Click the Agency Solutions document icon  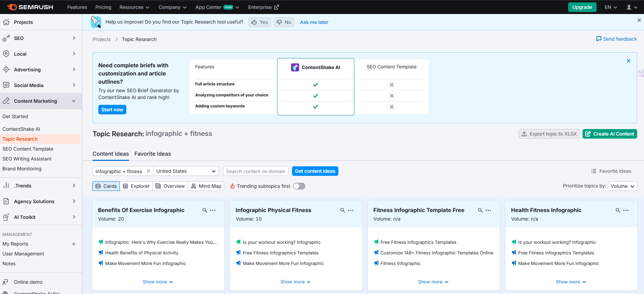[6, 201]
